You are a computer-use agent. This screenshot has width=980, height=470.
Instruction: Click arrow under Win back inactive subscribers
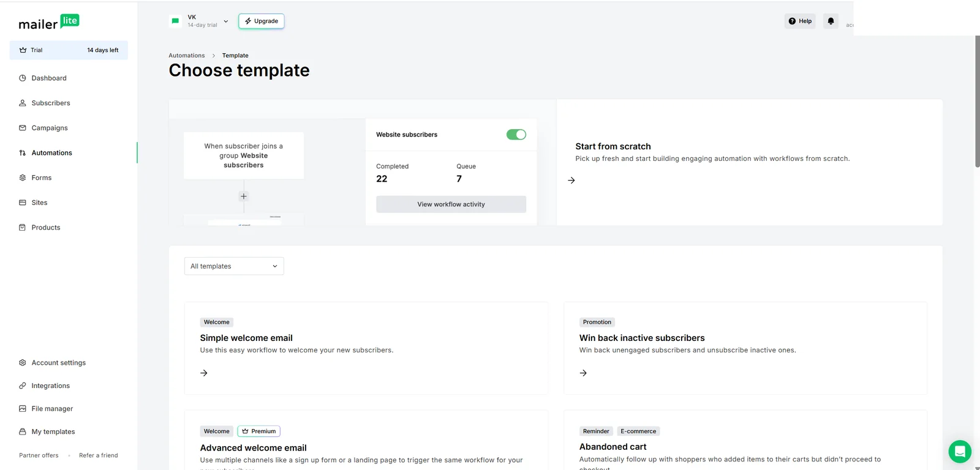pyautogui.click(x=583, y=373)
